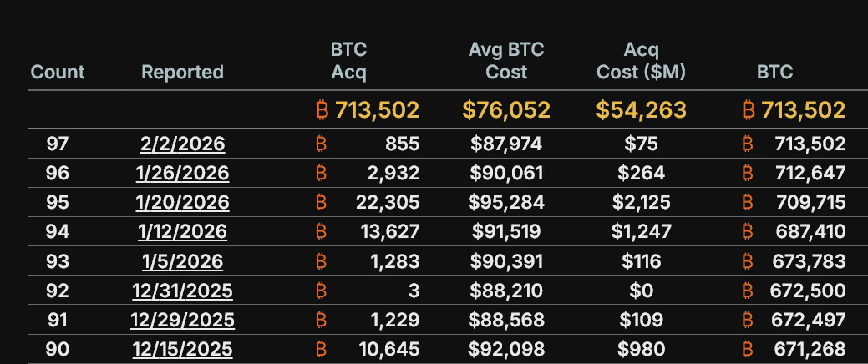
Task: Click the bitcoin icon beside 712,647
Action: pos(748,174)
